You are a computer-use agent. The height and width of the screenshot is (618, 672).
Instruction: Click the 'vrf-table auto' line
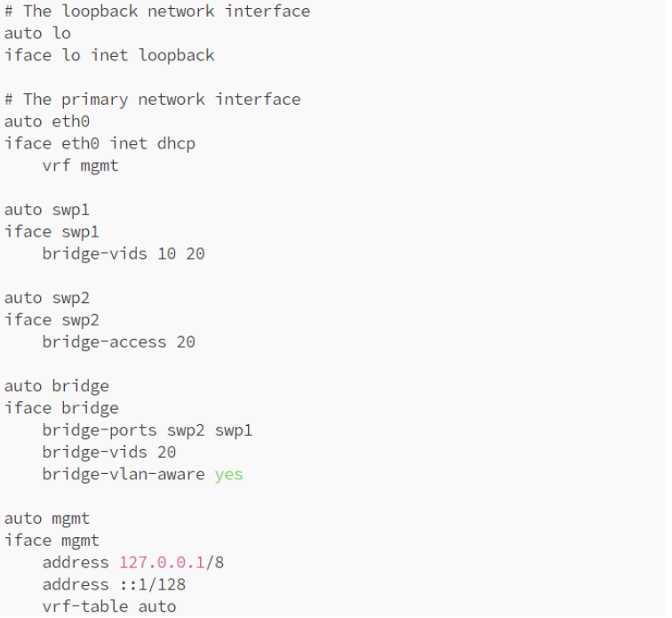pos(109,606)
